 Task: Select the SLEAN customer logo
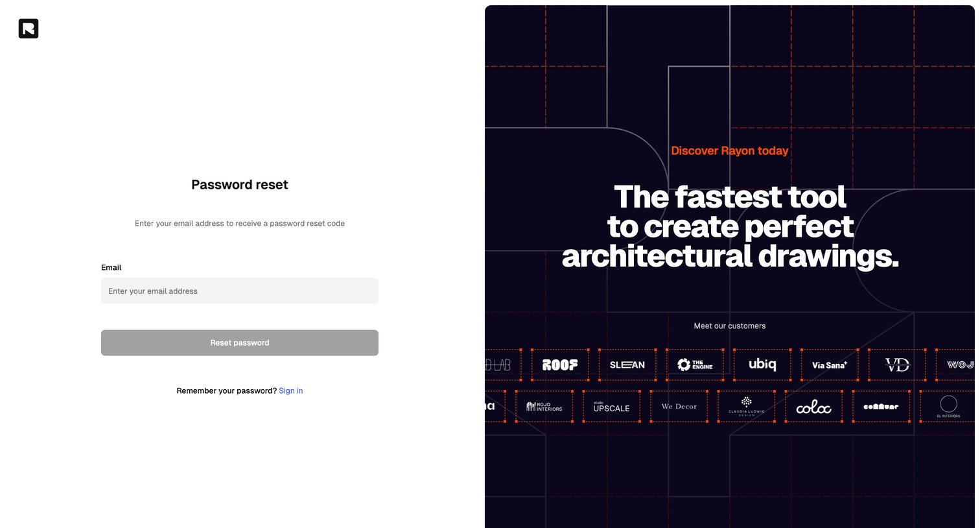pyautogui.click(x=627, y=365)
